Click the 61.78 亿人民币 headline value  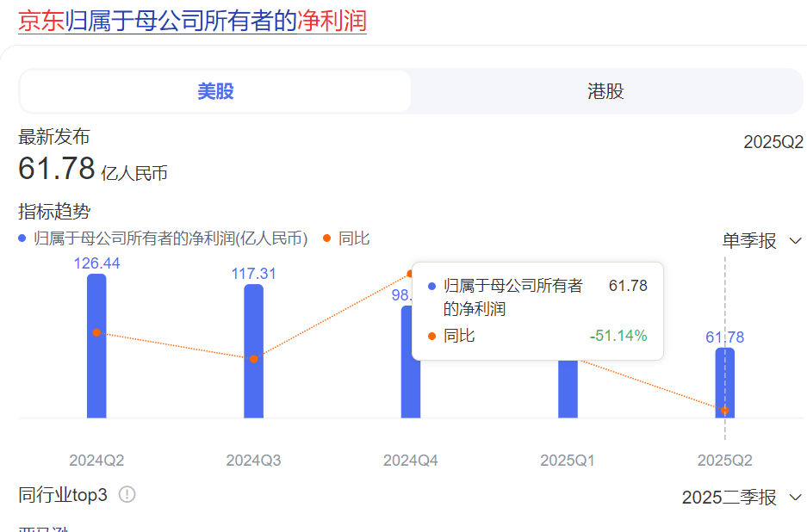point(93,170)
